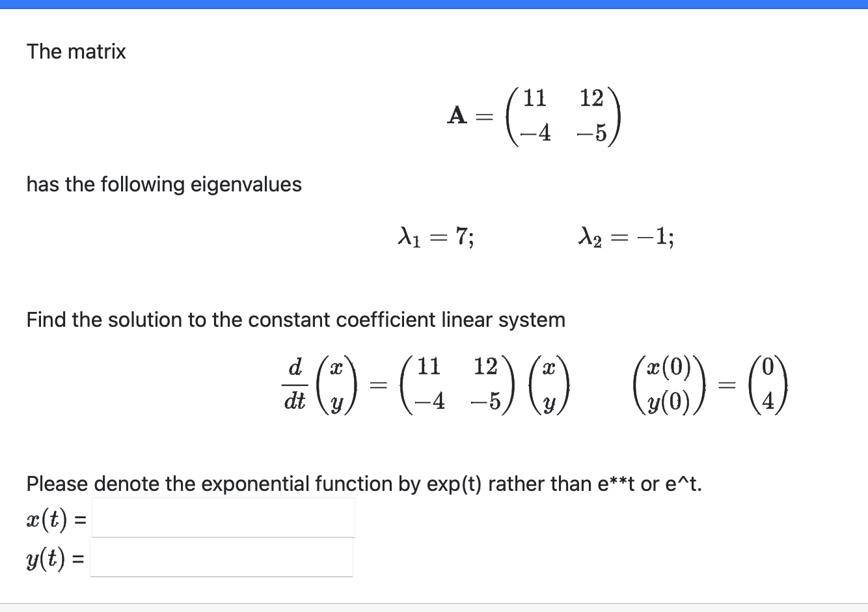Click the phrase 'The matrix'

[x=75, y=51]
